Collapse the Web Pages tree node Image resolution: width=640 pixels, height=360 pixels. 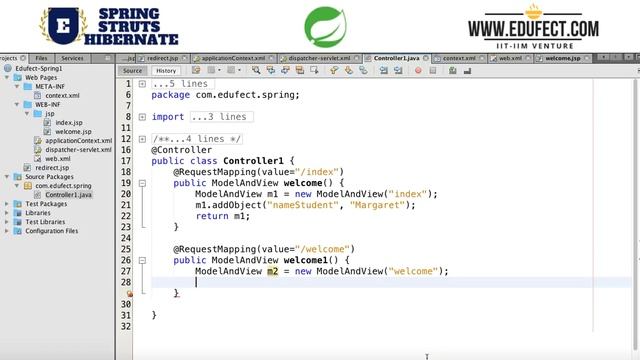(x=7, y=77)
